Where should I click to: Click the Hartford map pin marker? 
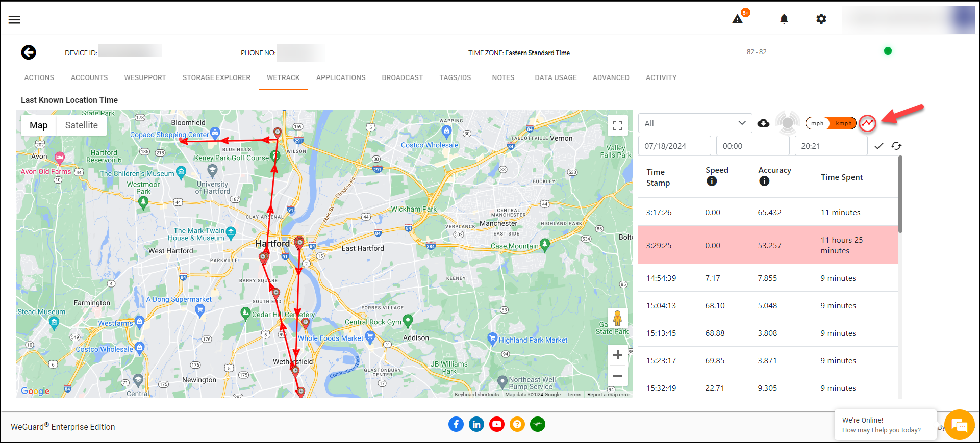[x=299, y=243]
